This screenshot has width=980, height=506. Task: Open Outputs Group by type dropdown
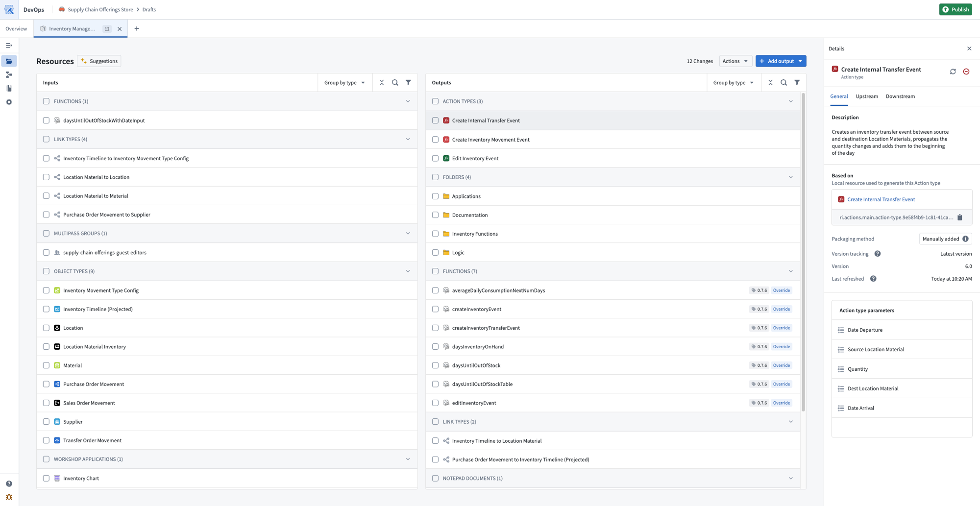734,83
